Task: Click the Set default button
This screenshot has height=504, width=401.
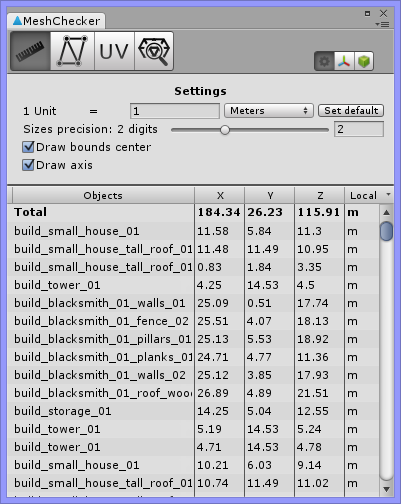Action: (351, 111)
